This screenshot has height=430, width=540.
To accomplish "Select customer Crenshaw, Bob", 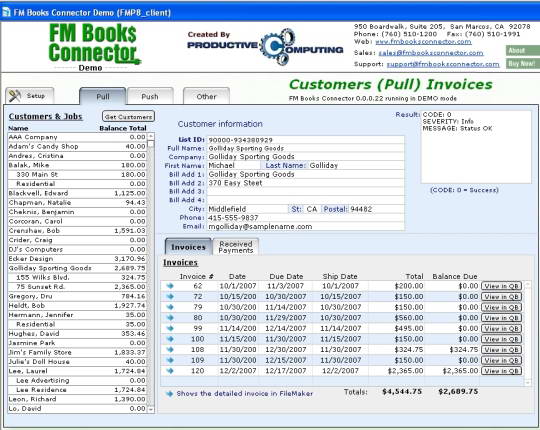I will (77, 231).
